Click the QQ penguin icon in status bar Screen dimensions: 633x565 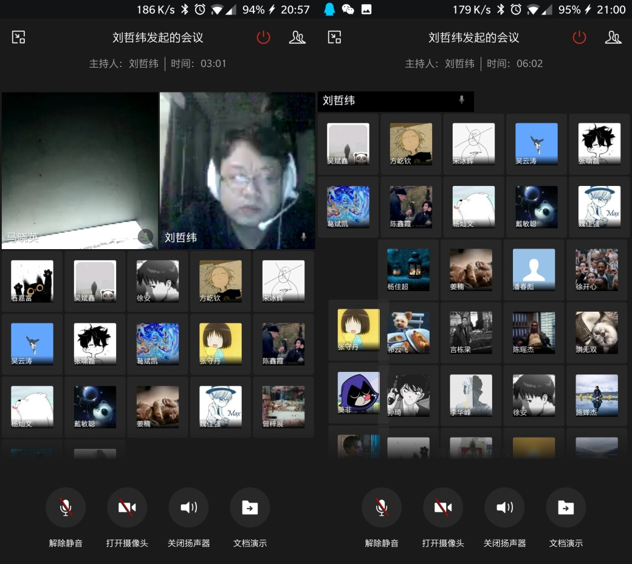[x=329, y=10]
